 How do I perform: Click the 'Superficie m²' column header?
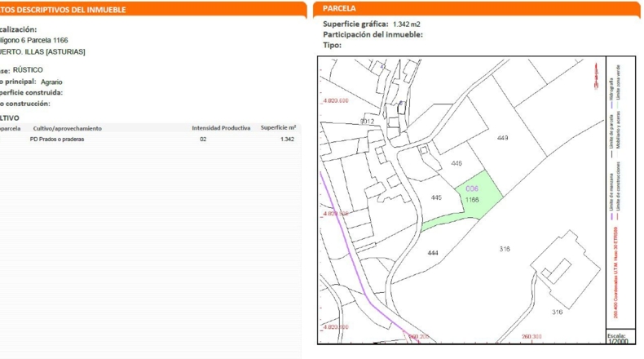click(x=278, y=127)
